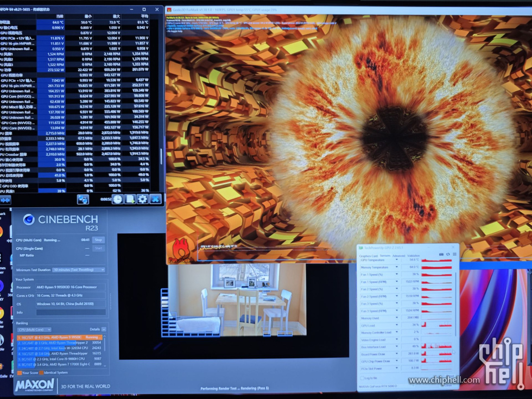Switch to GPU-Z Validation tab

413,256
